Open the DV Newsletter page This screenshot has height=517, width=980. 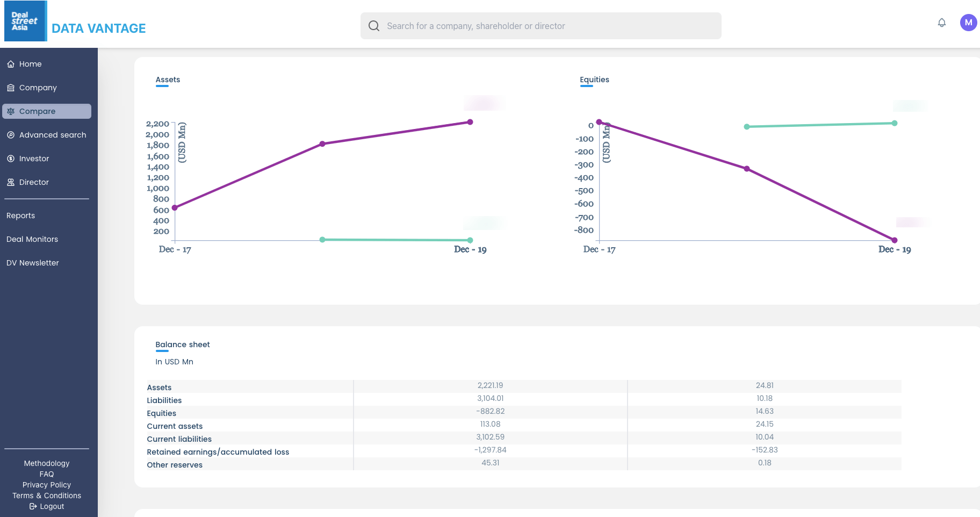pyautogui.click(x=33, y=263)
